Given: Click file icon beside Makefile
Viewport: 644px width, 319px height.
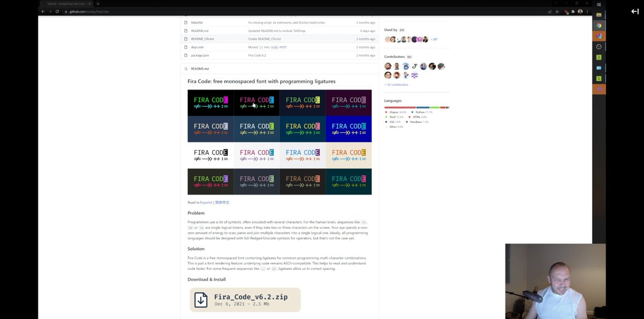Looking at the screenshot, I should 186,23.
